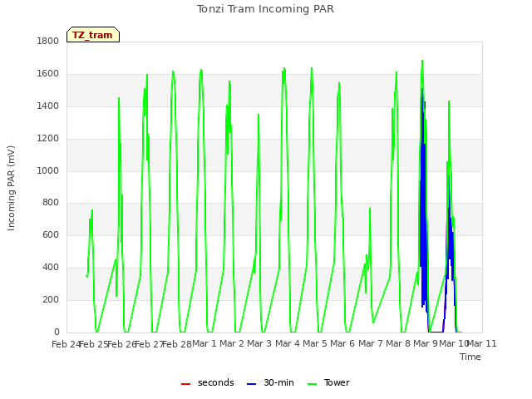Click the Mar 4 x-axis date label
The width and height of the screenshot is (532, 399).
coord(288,343)
